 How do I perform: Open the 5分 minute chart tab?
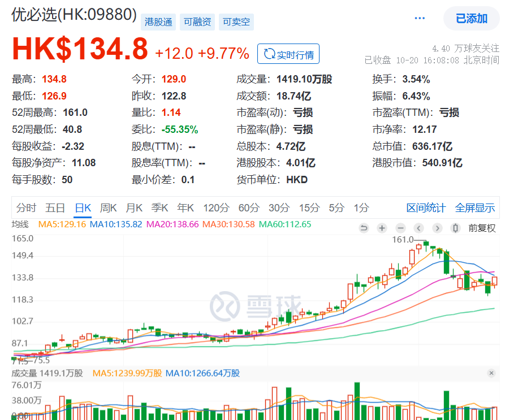click(336, 208)
